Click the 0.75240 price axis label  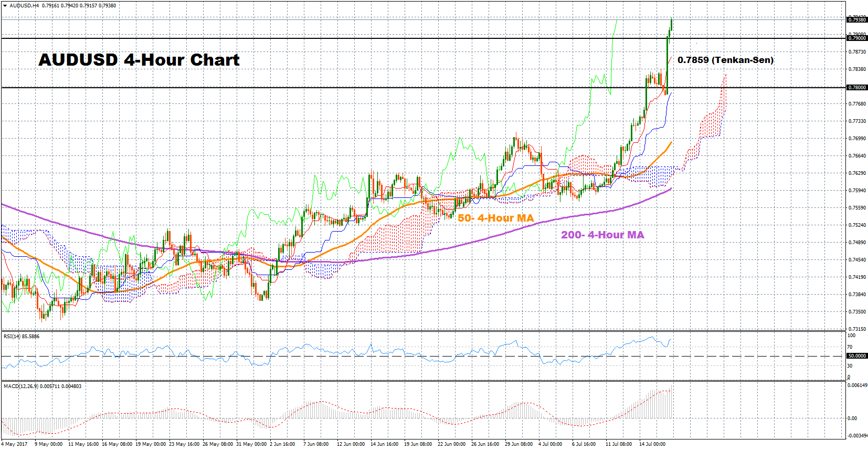coord(857,225)
